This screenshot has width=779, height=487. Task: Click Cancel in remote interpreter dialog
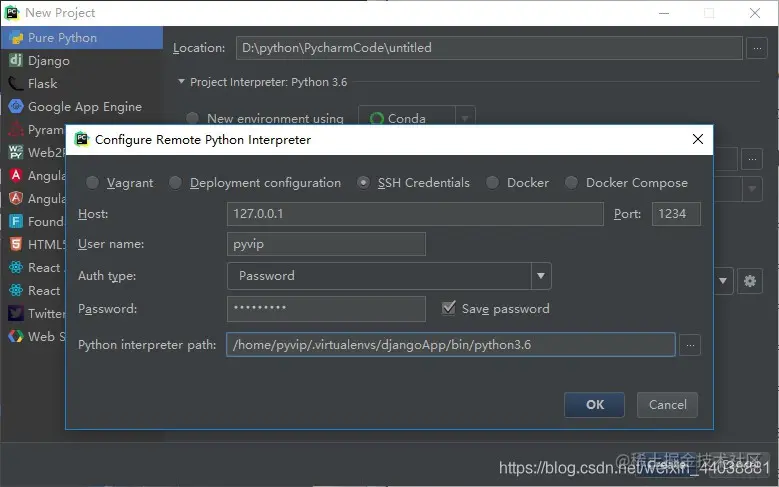[668, 405]
